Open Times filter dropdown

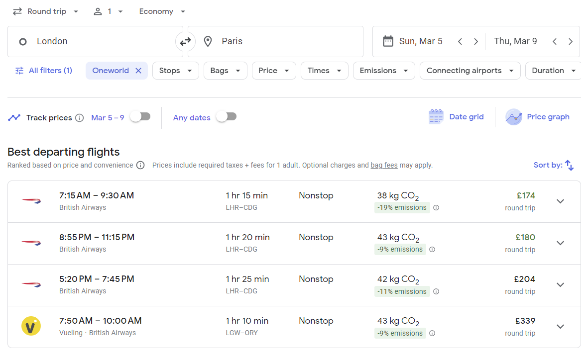click(x=325, y=71)
